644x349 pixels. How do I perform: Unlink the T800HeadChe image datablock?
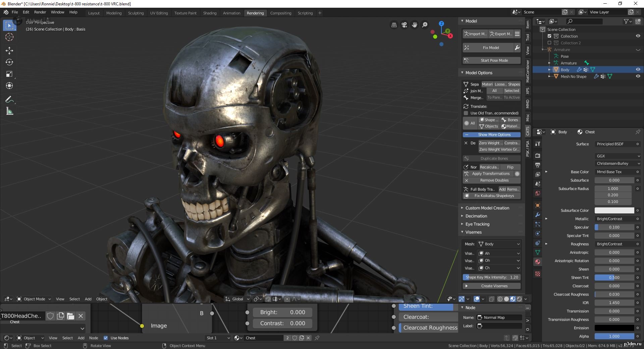point(81,316)
